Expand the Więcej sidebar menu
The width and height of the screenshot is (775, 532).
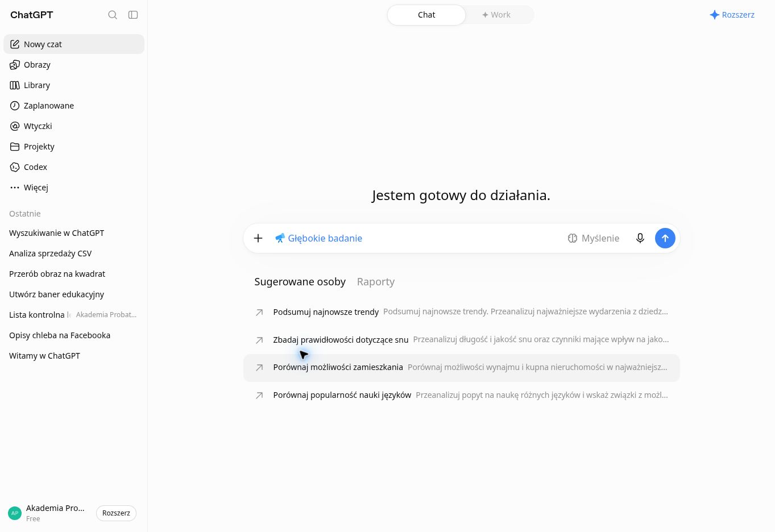[x=74, y=187]
